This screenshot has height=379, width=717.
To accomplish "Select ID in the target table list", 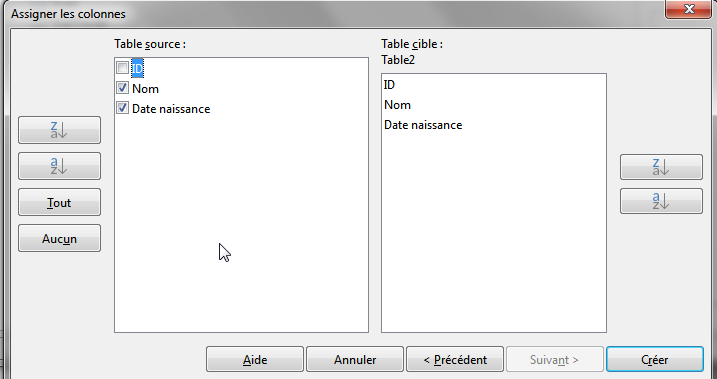I will click(x=390, y=85).
